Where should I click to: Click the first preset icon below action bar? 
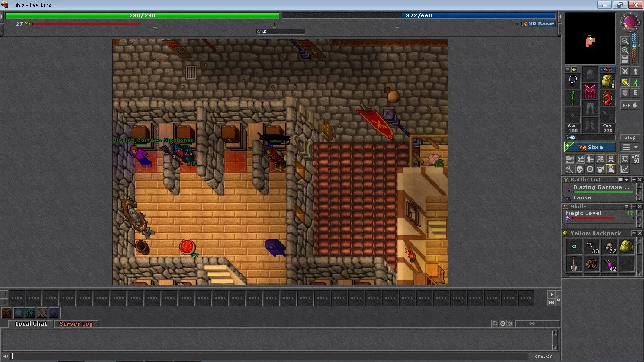coord(7,313)
